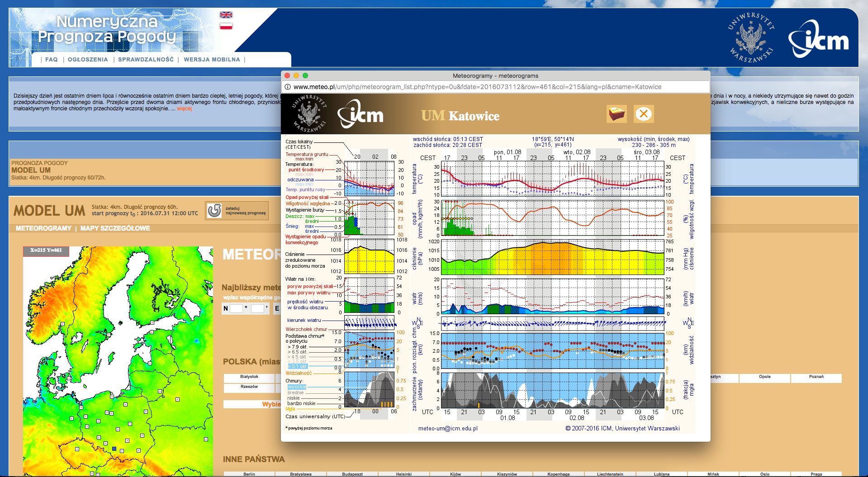Open the MODEL UM forecast heading link
The image size is (868, 477).
point(31,170)
